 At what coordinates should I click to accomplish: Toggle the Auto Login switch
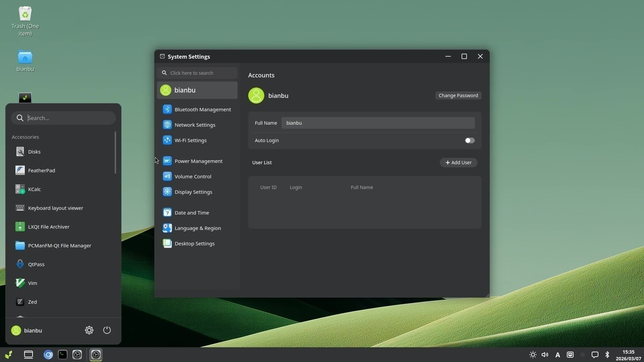(470, 140)
